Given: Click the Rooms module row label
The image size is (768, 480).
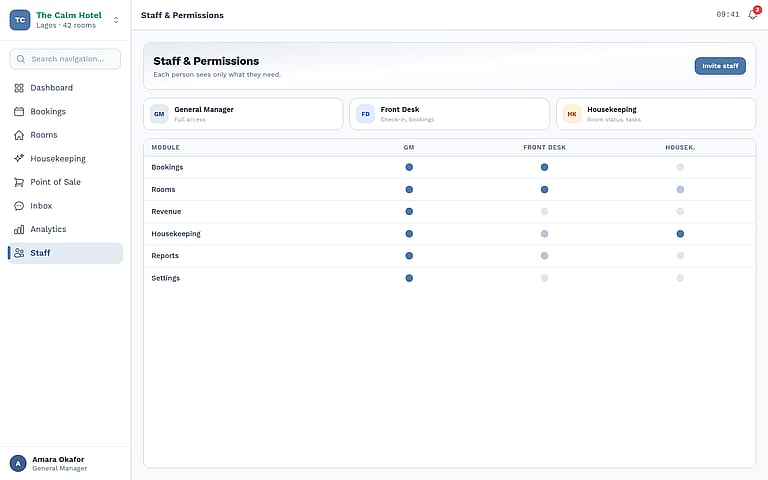Looking at the screenshot, I should (x=163, y=190).
